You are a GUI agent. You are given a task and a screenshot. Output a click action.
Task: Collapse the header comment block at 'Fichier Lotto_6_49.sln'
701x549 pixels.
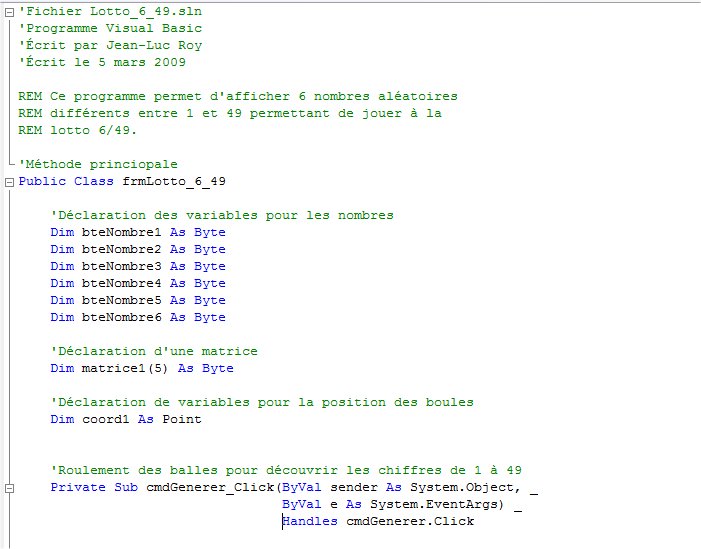[x=9, y=13]
